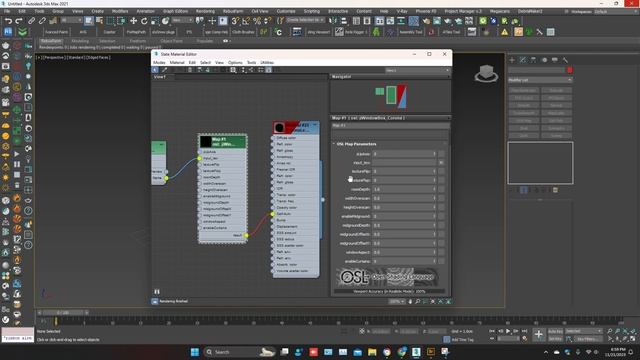Select the Unlink Selection icon
The width and height of the screenshot is (640, 360).
click(42, 21)
